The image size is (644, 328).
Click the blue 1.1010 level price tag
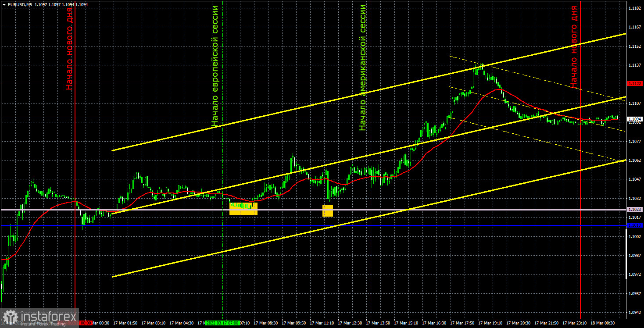pyautogui.click(x=635, y=225)
